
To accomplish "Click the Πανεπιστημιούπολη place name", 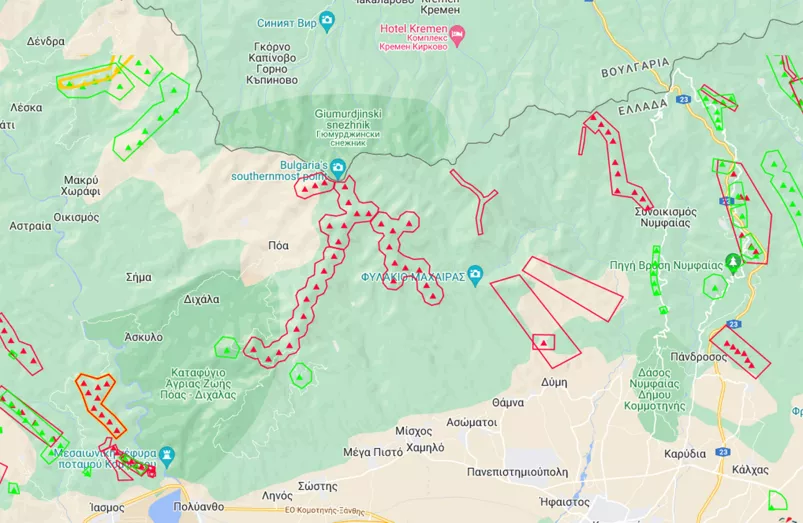I will (x=517, y=472).
